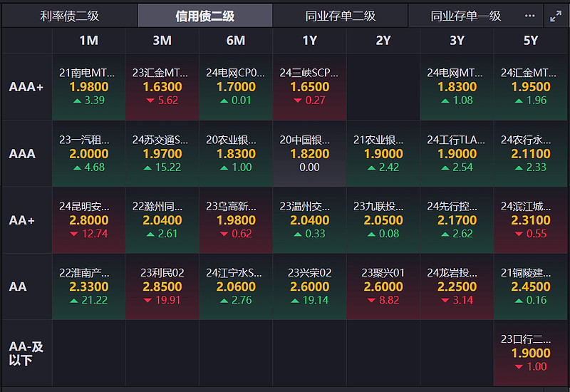Open the 24工行TLA... bond cell
The image size is (570, 392).
457,154
